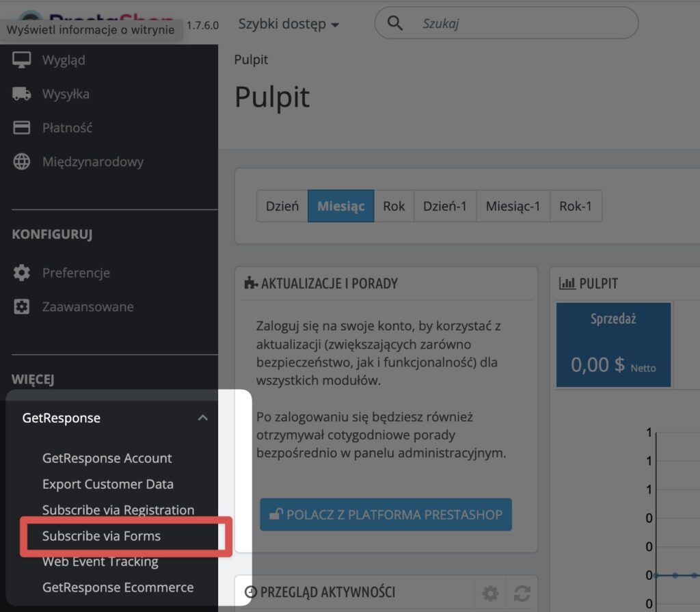The height and width of the screenshot is (612, 700).
Task: Click Połącz z platformą PrestaShop button
Action: (386, 514)
